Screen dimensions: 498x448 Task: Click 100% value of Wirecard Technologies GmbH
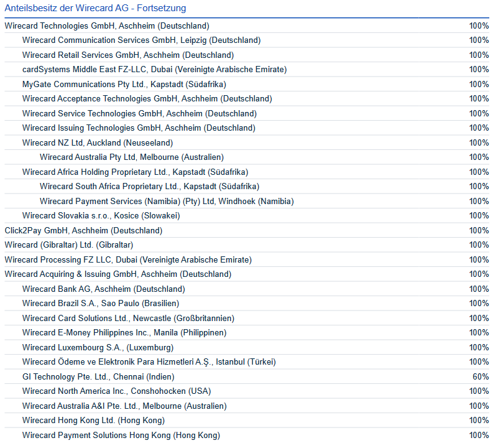point(479,26)
